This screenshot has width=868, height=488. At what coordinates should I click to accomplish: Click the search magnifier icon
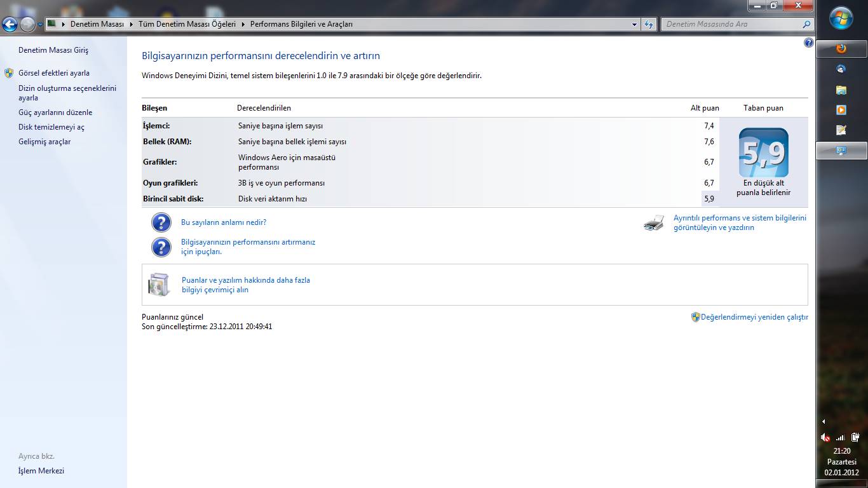pyautogui.click(x=807, y=24)
